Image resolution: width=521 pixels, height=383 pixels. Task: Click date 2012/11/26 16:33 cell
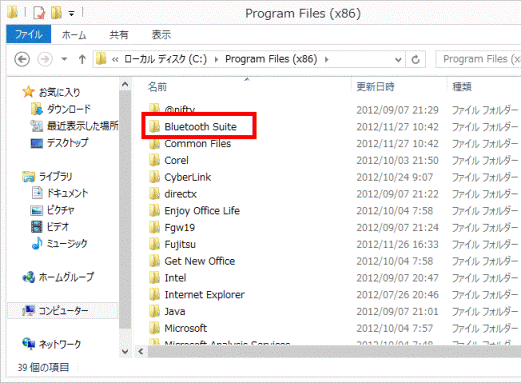pos(397,244)
